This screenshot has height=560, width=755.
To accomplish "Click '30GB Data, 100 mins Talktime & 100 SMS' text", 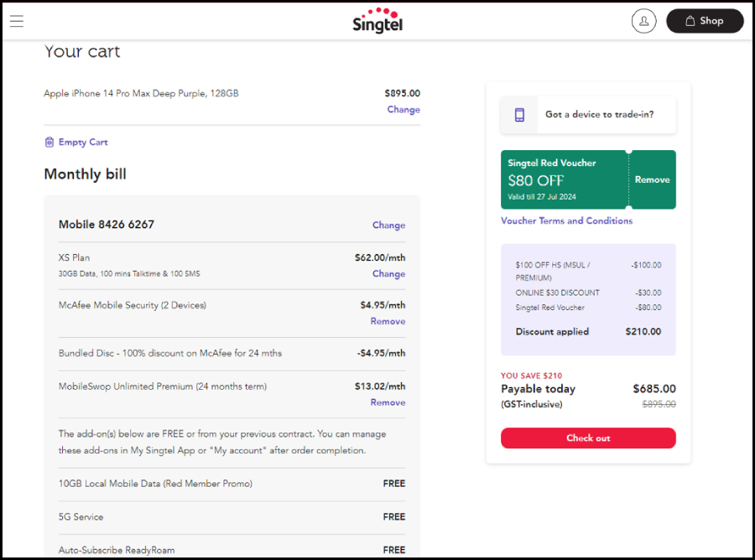I will coord(129,274).
